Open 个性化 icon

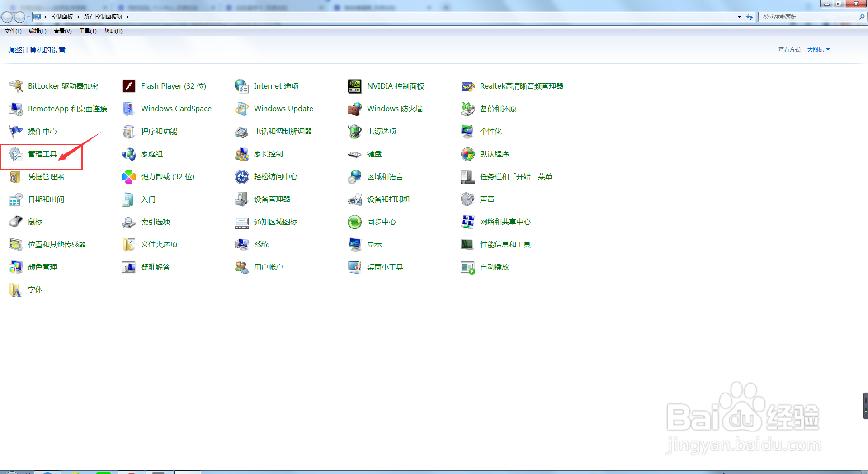tap(468, 131)
